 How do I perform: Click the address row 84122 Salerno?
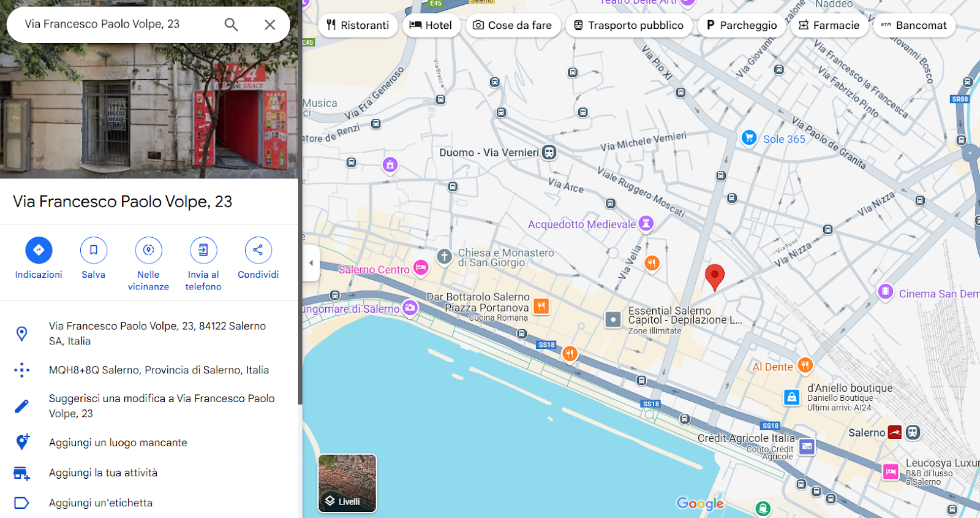149,333
